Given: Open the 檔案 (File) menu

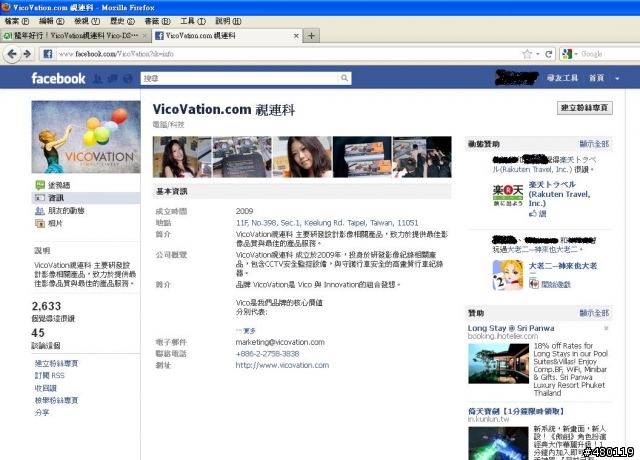Looking at the screenshot, I should click(17, 21).
